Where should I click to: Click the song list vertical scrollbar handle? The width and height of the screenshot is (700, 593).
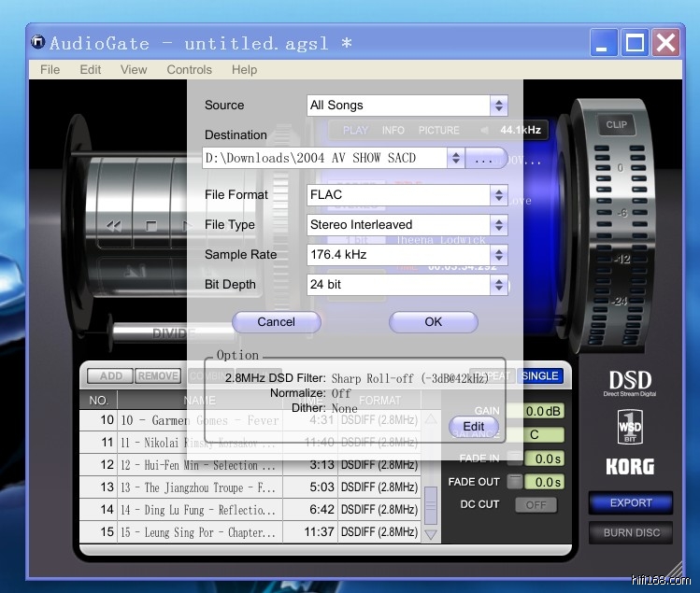point(431,505)
